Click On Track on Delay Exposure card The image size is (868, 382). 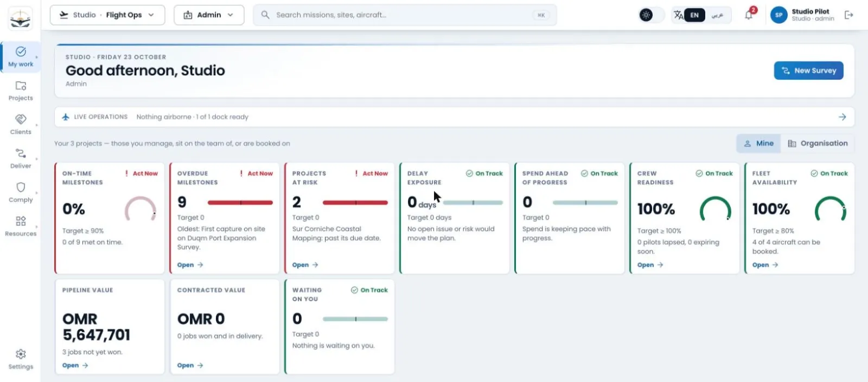point(484,173)
